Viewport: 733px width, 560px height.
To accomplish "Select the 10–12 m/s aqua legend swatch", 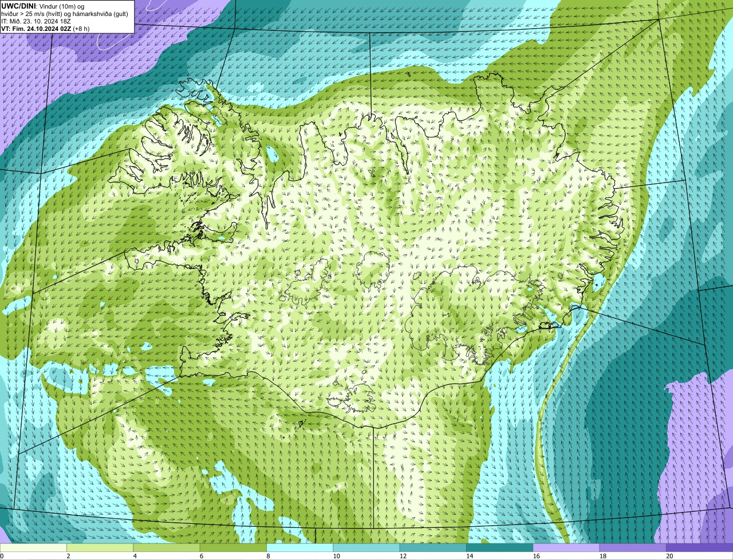I will (x=366, y=548).
